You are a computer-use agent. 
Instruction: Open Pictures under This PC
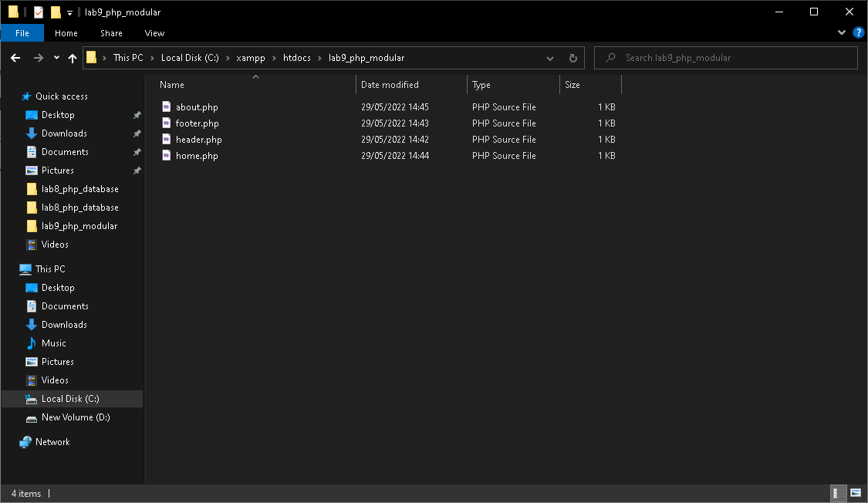coord(58,361)
